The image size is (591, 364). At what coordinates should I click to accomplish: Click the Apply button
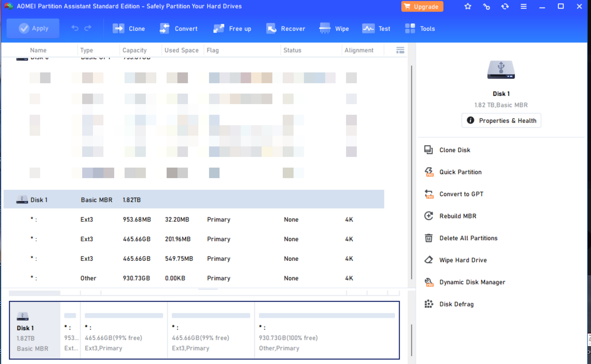pyautogui.click(x=33, y=29)
